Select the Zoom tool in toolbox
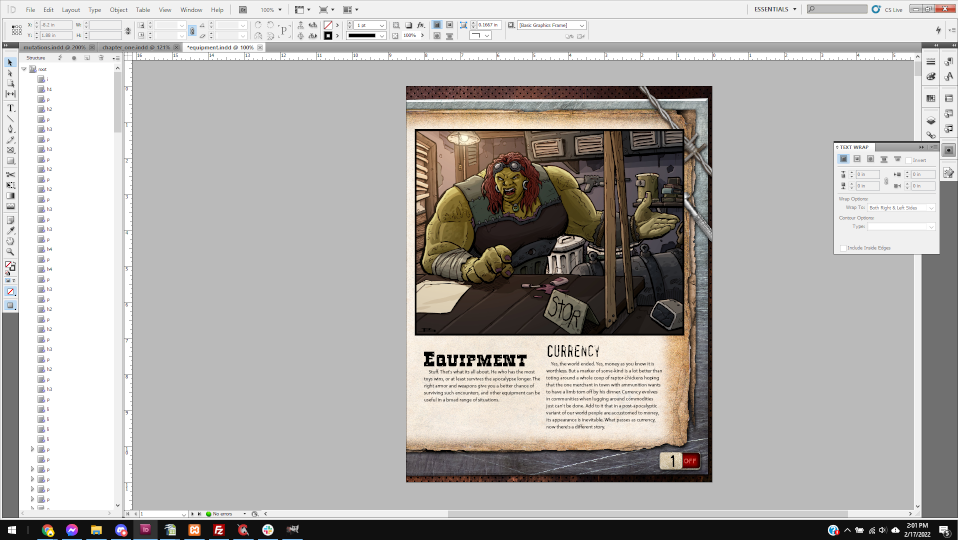The width and height of the screenshot is (958, 540). pos(11,252)
